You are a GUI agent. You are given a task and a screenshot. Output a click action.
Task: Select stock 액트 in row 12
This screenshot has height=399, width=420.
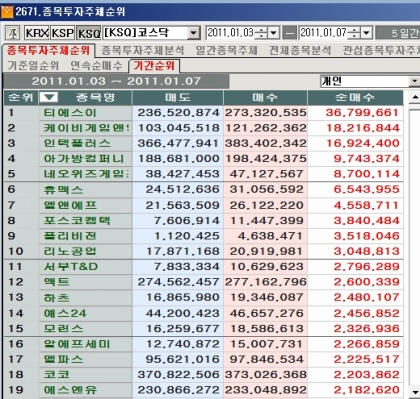(x=56, y=282)
